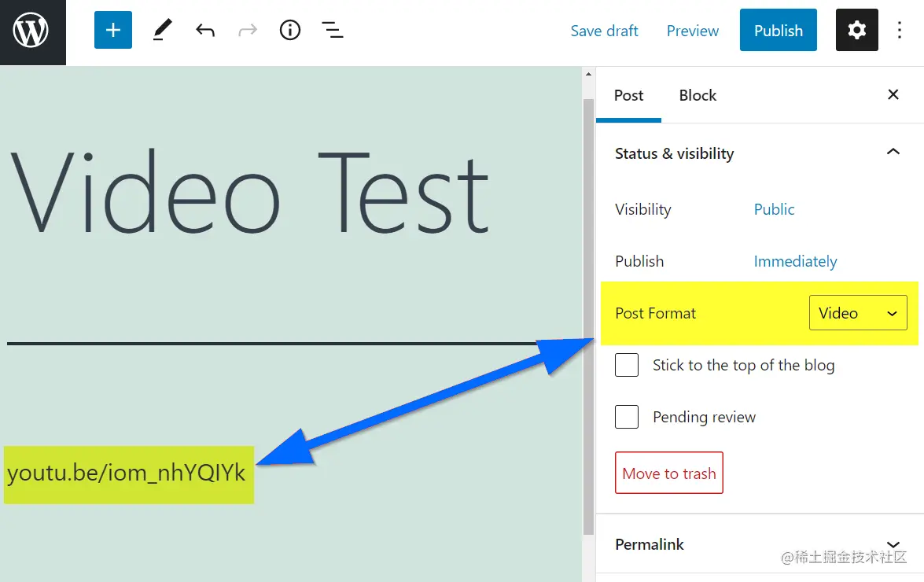924x582 pixels.
Task: Click the Publish button
Action: pos(778,30)
